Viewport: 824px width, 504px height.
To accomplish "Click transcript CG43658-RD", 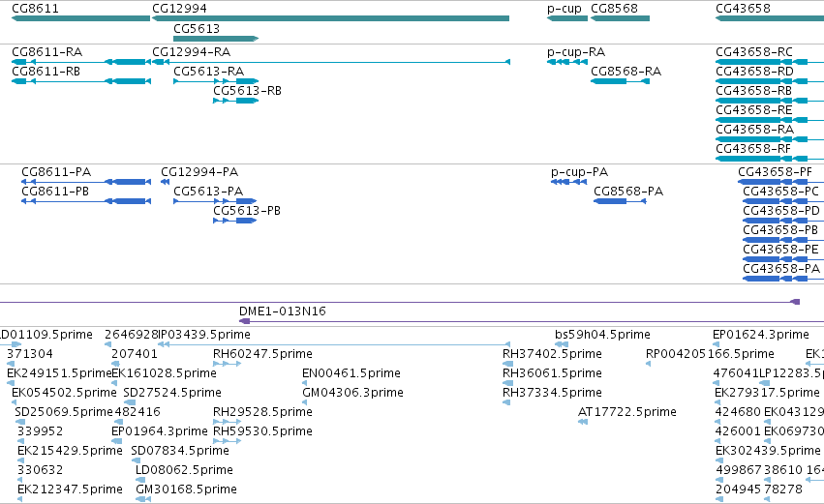I will coord(770,81).
